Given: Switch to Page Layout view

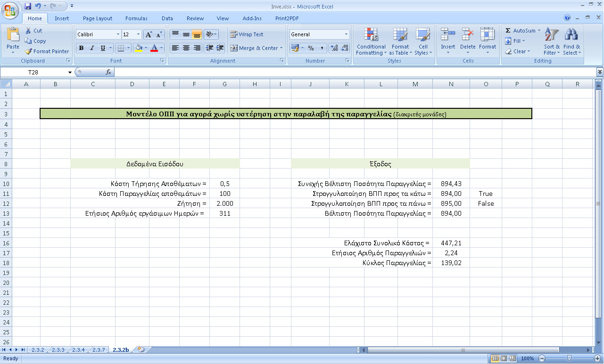Looking at the screenshot, I should [x=504, y=358].
